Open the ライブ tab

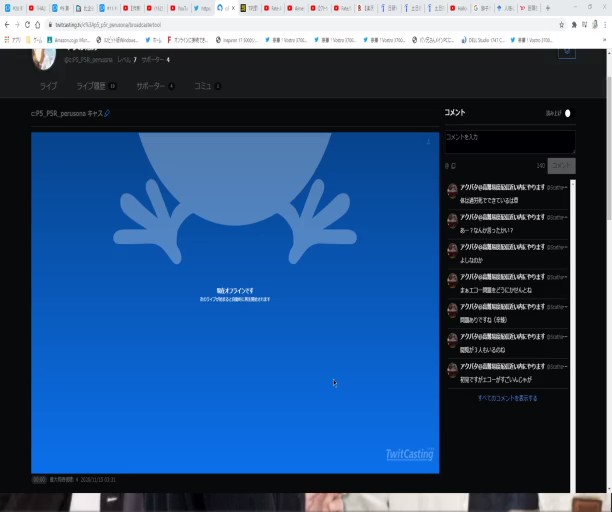point(48,86)
